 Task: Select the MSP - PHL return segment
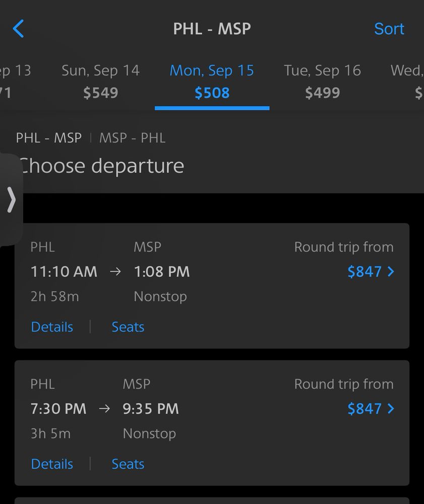[132, 138]
